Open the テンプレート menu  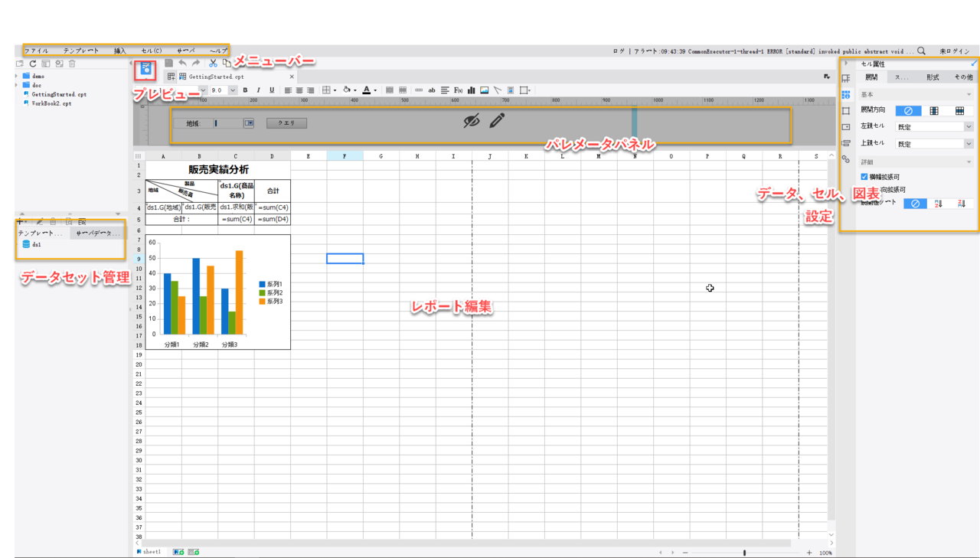(80, 51)
